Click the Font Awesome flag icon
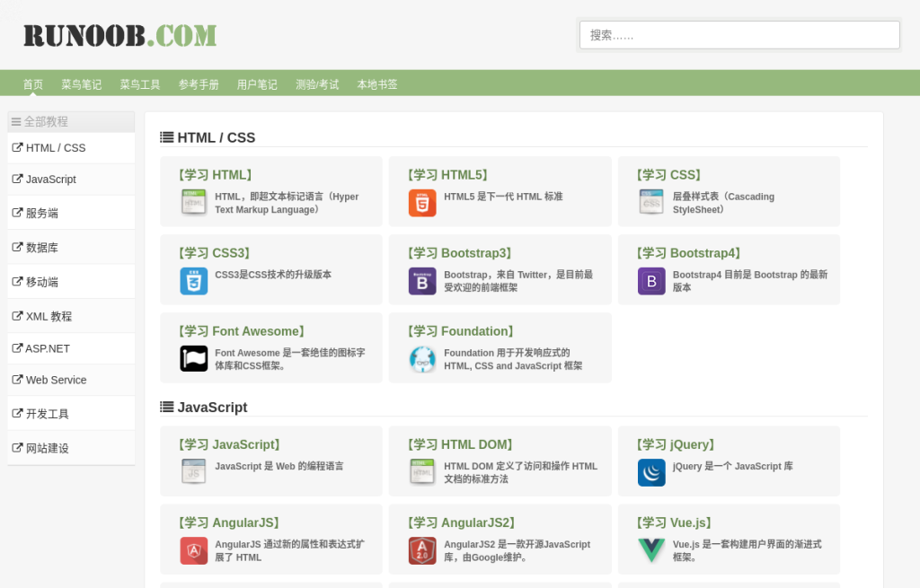The image size is (920, 588). [x=193, y=359]
